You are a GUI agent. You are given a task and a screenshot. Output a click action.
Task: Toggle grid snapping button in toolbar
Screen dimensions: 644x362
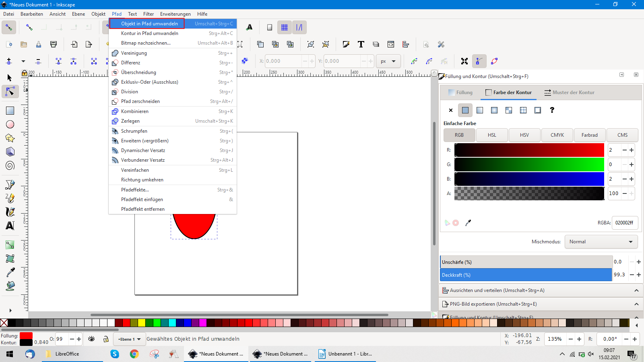pyautogui.click(x=285, y=27)
